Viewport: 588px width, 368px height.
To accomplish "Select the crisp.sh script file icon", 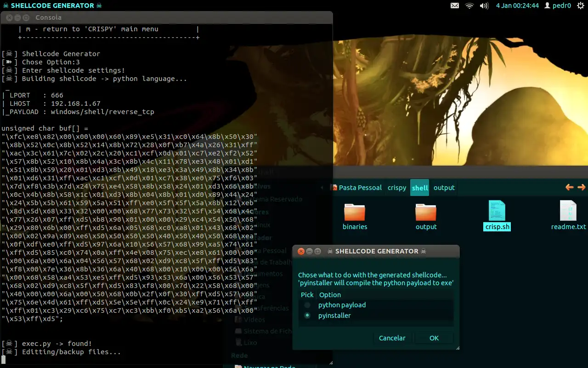I will [497, 211].
